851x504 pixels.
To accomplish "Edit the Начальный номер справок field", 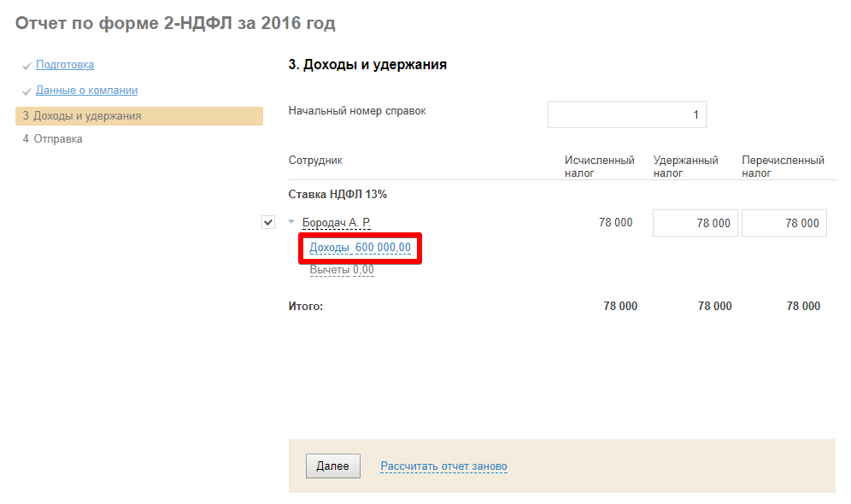I will click(626, 114).
